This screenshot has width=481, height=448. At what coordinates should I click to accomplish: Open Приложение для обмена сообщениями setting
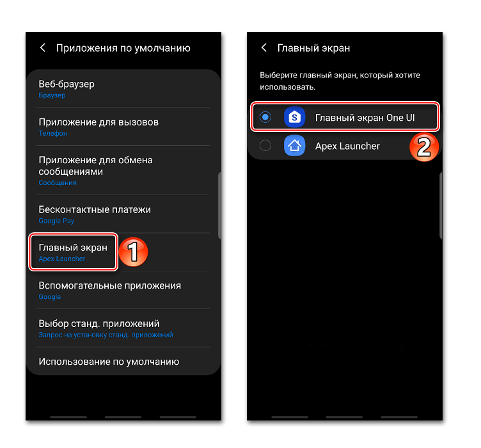[123, 170]
